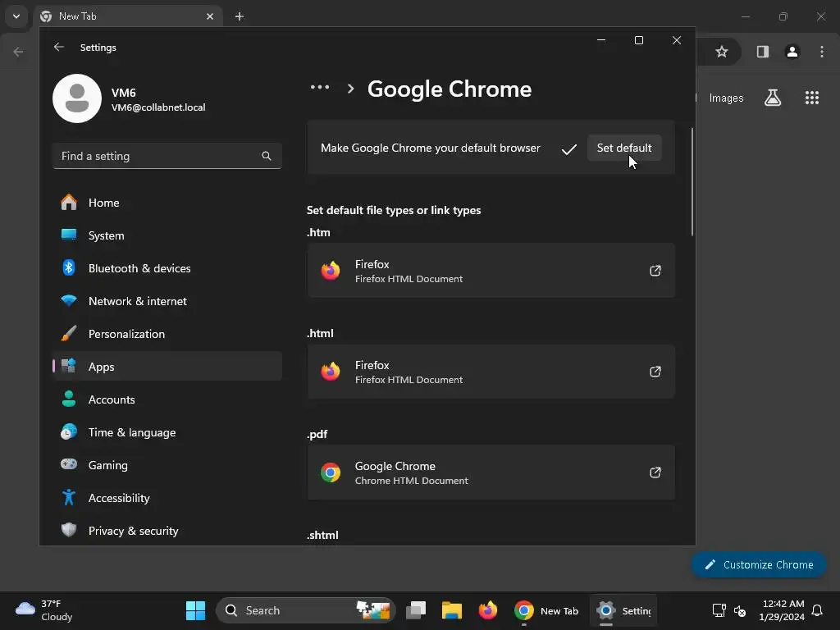Click Chrome's back navigation arrow

click(18, 52)
